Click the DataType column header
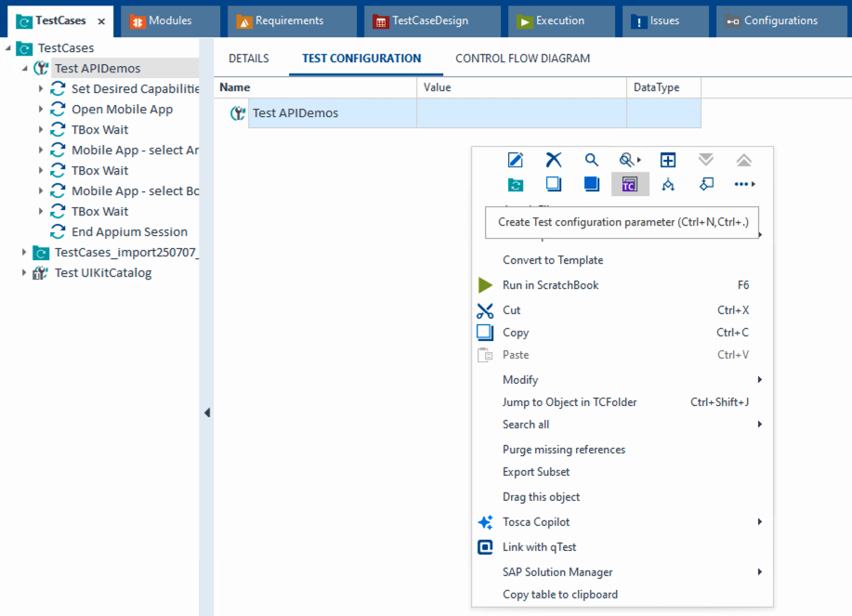The height and width of the screenshot is (616, 852). point(663,87)
